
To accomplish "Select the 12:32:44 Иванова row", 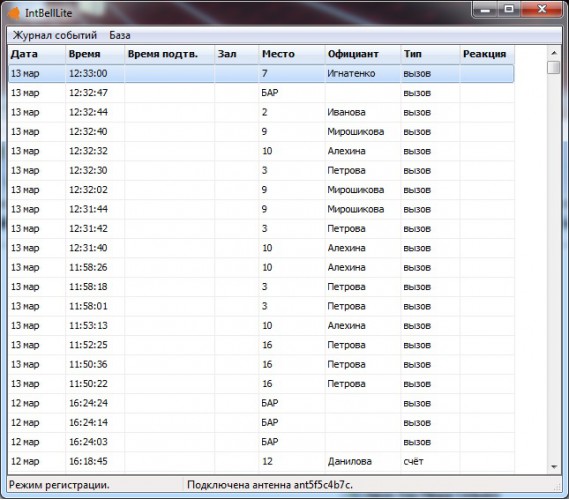I will (261, 112).
